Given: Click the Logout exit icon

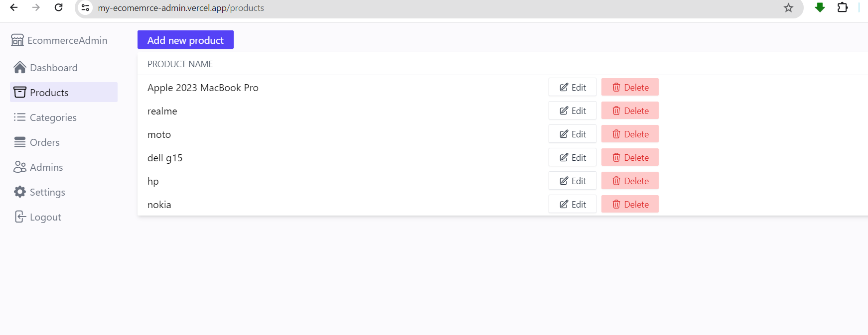Looking at the screenshot, I should click(19, 217).
